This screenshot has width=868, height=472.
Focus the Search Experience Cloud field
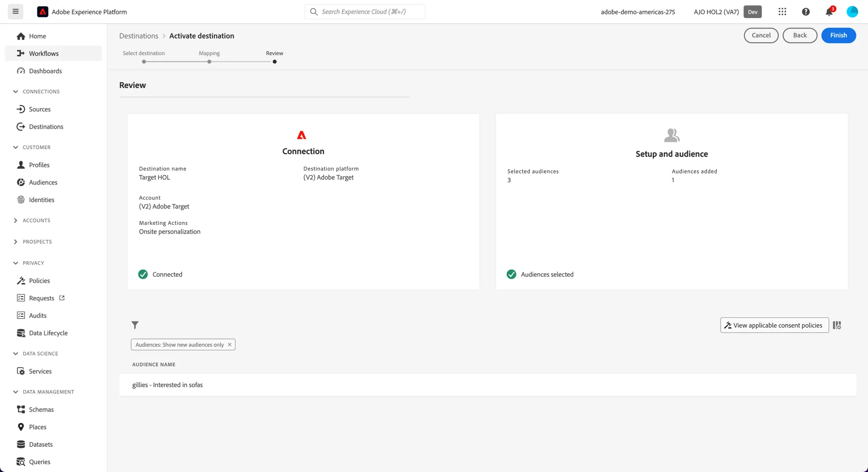[x=365, y=12]
